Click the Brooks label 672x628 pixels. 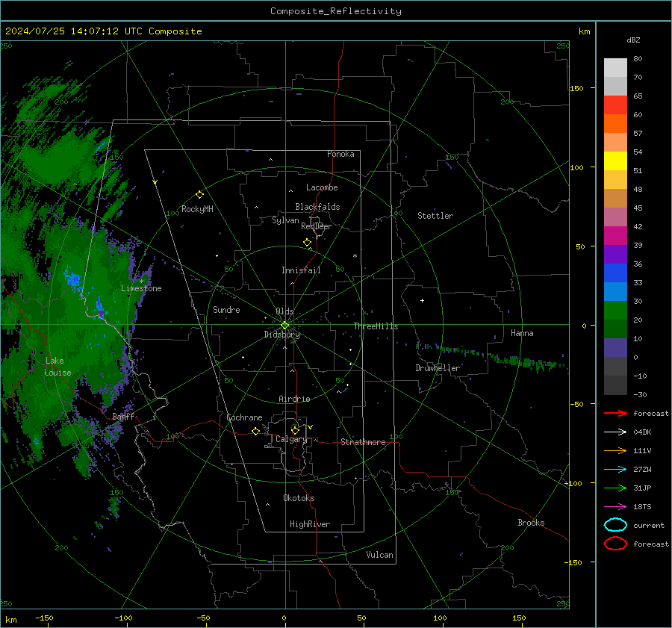coord(531,523)
